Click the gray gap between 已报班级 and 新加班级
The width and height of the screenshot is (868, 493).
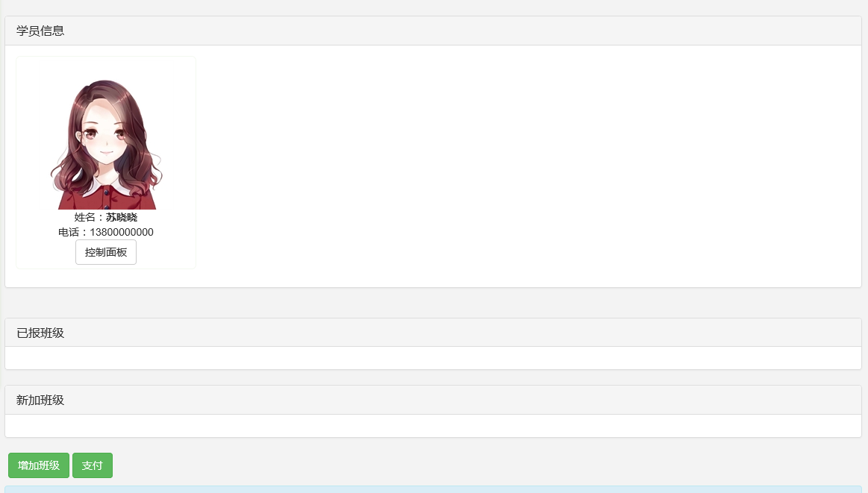click(x=433, y=377)
